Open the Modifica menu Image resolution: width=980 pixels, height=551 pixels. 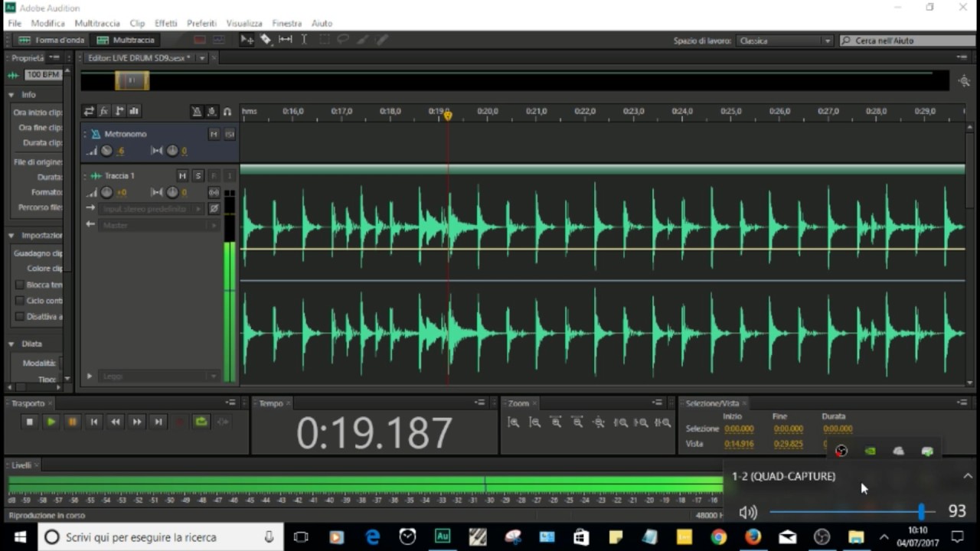(x=47, y=24)
